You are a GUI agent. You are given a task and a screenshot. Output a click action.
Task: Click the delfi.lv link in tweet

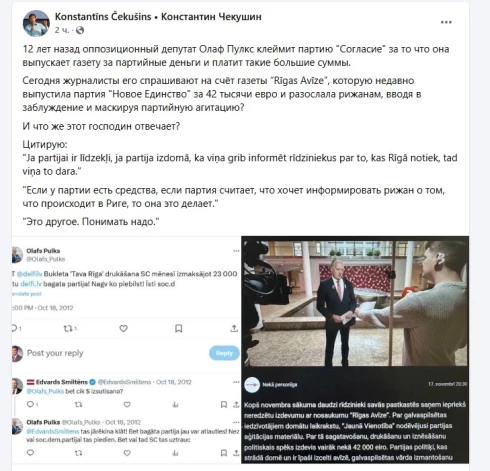point(31,284)
